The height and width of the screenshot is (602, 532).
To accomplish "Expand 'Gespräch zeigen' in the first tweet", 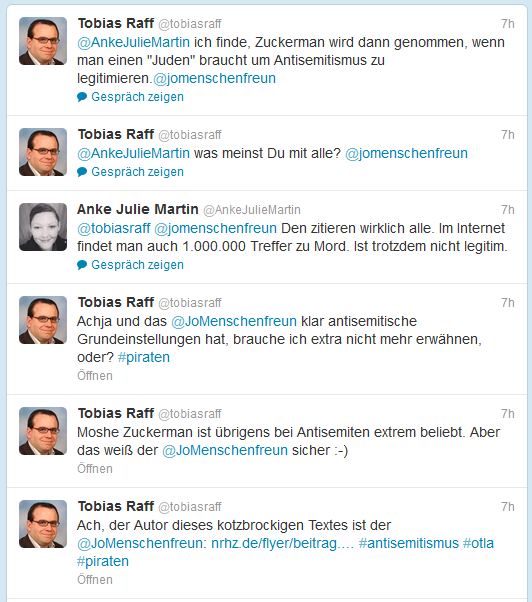I will (x=137, y=97).
